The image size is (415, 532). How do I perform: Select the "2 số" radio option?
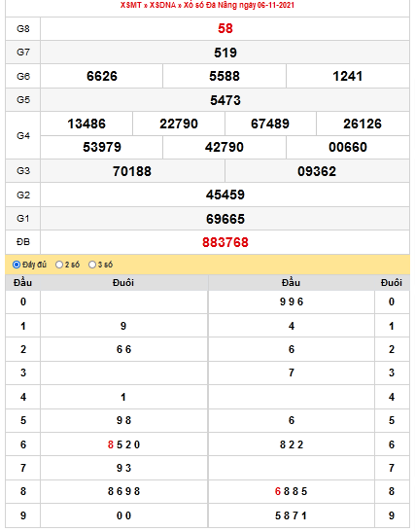click(59, 265)
